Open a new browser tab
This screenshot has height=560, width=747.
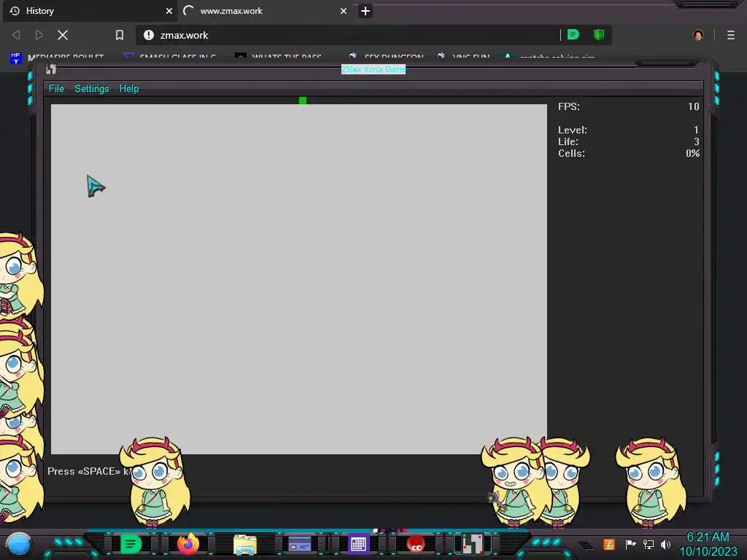(x=365, y=11)
